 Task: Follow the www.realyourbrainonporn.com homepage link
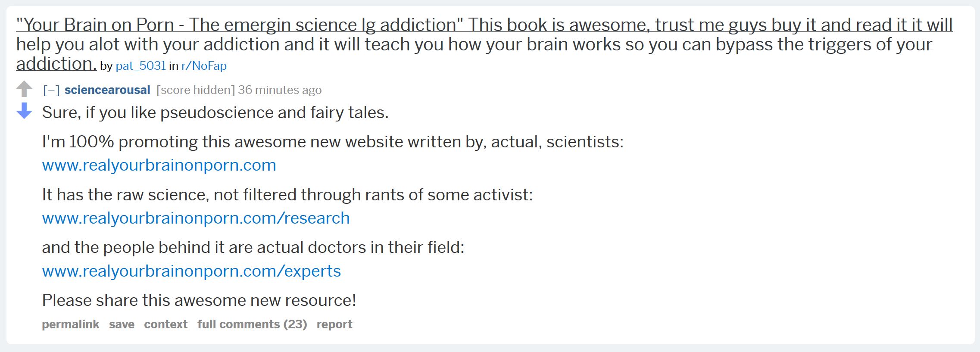pyautogui.click(x=159, y=165)
